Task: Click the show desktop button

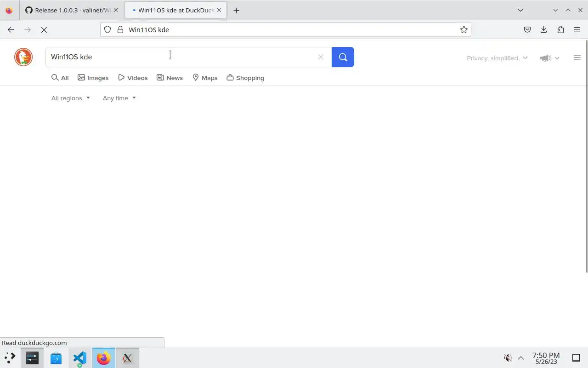Action: coord(576,358)
